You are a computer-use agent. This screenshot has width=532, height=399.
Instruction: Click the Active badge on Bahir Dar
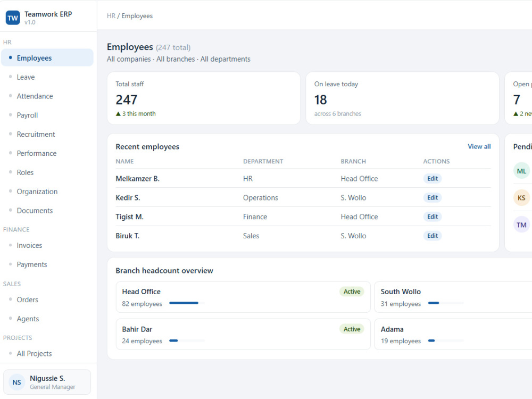click(352, 329)
